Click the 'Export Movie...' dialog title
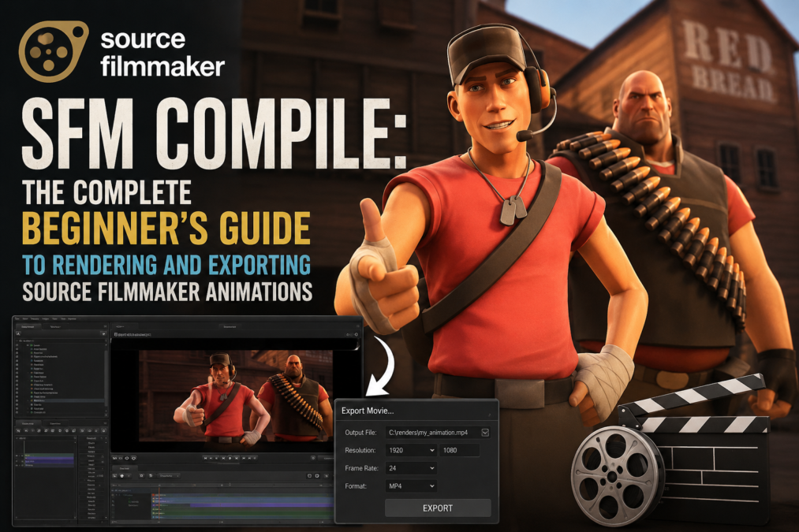Image resolution: width=799 pixels, height=532 pixels. (368, 411)
